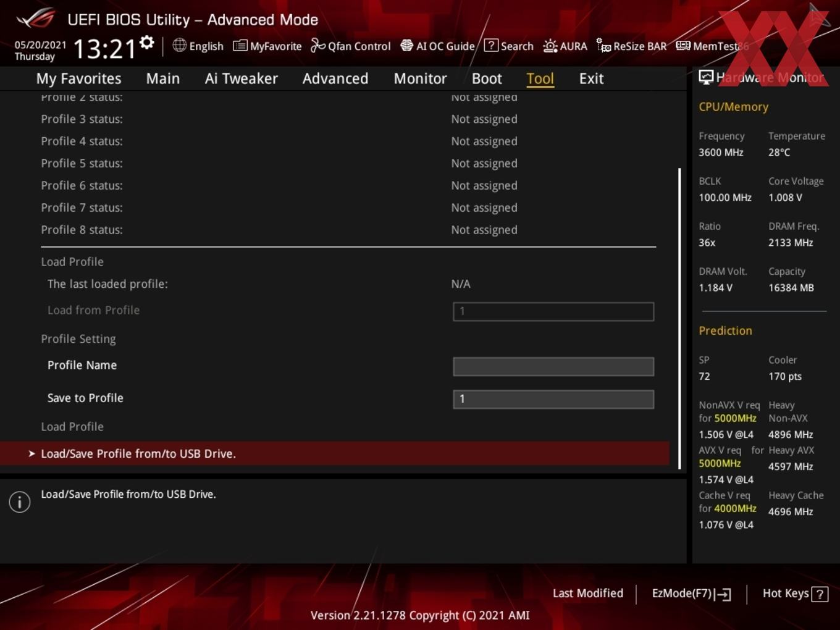Image resolution: width=840 pixels, height=630 pixels.
Task: Click the 1.076 V @L4 cache value
Action: pyautogui.click(x=726, y=524)
